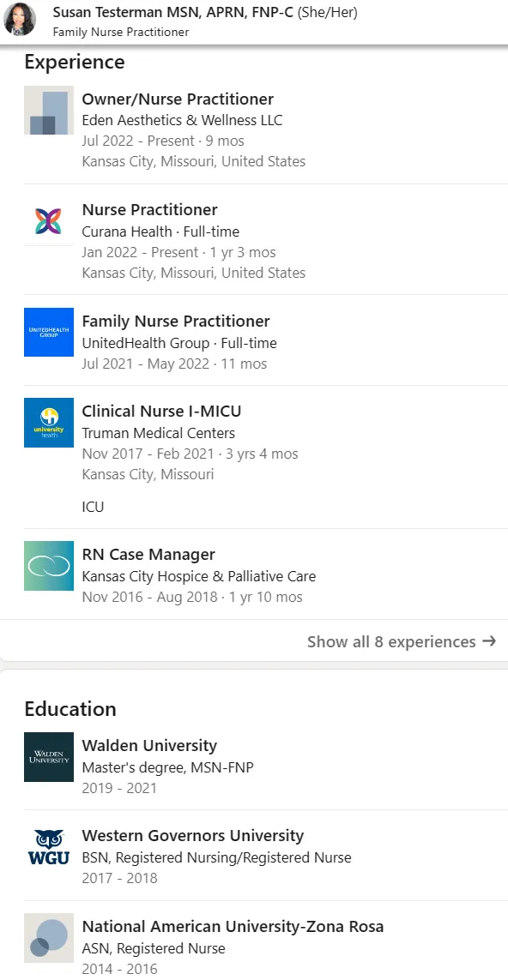508x980 pixels.
Task: Select National American University-Zona Rosa entry
Action: click(x=233, y=926)
